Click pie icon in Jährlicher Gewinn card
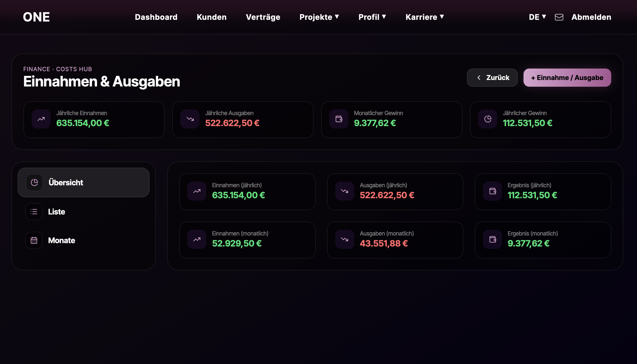This screenshot has width=637, height=364. point(487,119)
